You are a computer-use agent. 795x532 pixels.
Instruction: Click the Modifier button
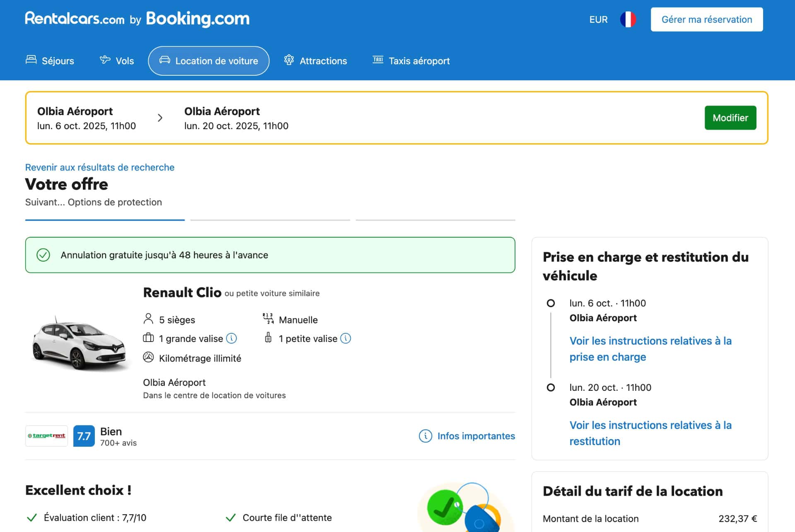point(730,118)
